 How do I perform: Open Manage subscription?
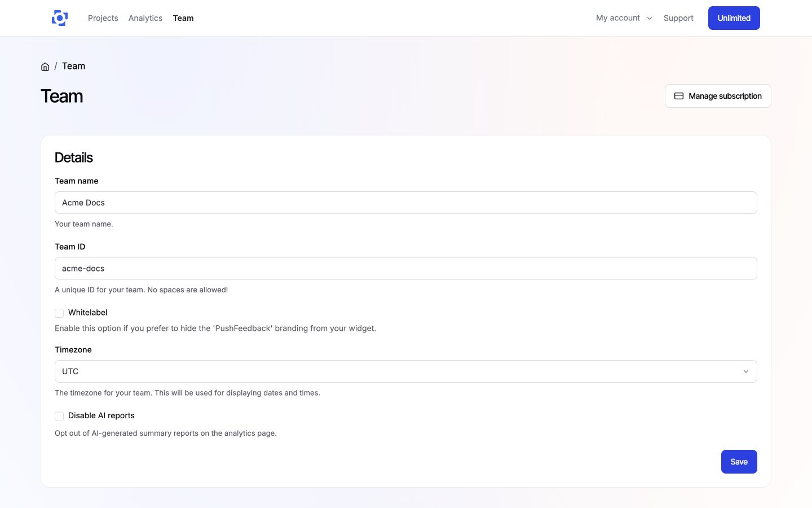pos(718,96)
